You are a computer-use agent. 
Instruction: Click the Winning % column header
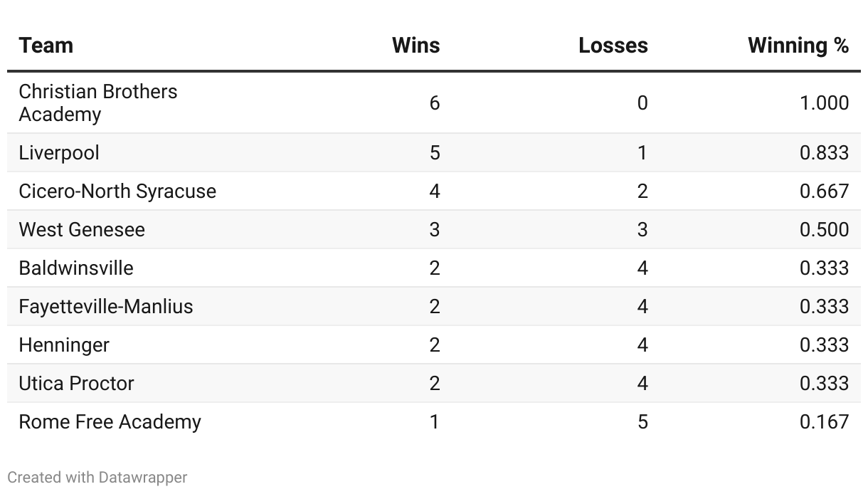pyautogui.click(x=798, y=46)
